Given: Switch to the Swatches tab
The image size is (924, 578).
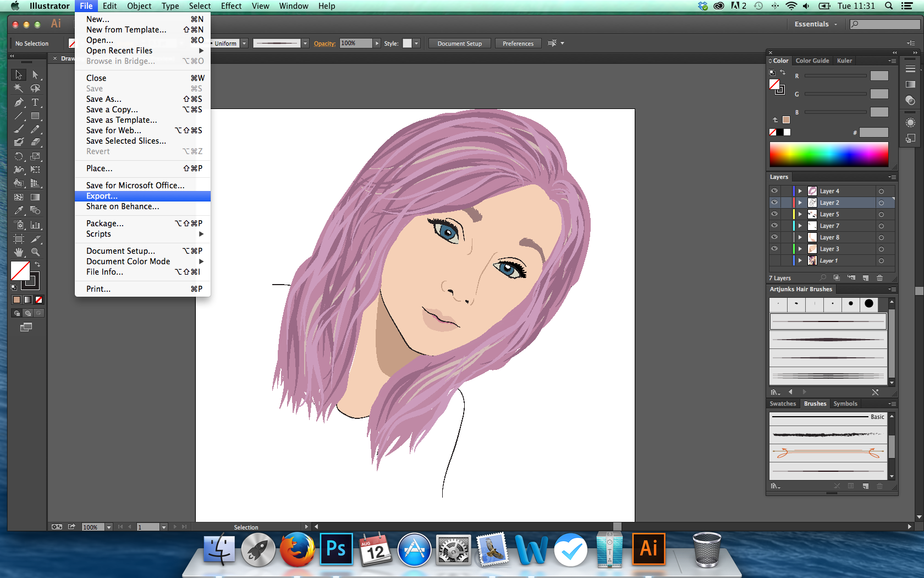Looking at the screenshot, I should (783, 403).
